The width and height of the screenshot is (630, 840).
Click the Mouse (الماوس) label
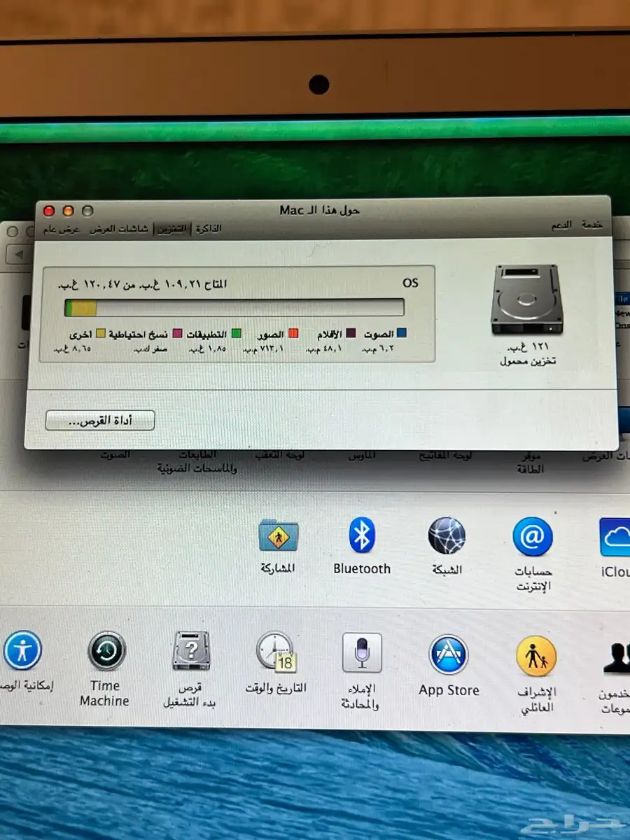362,456
